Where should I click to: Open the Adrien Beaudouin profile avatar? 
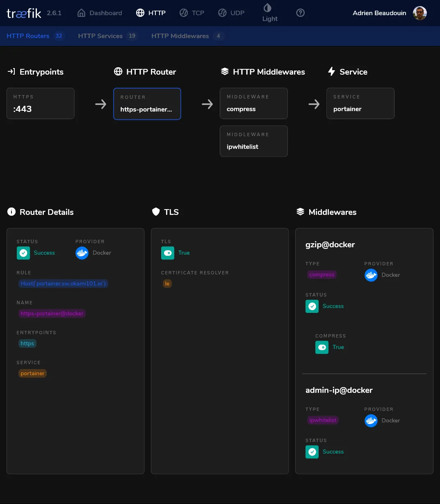(419, 13)
